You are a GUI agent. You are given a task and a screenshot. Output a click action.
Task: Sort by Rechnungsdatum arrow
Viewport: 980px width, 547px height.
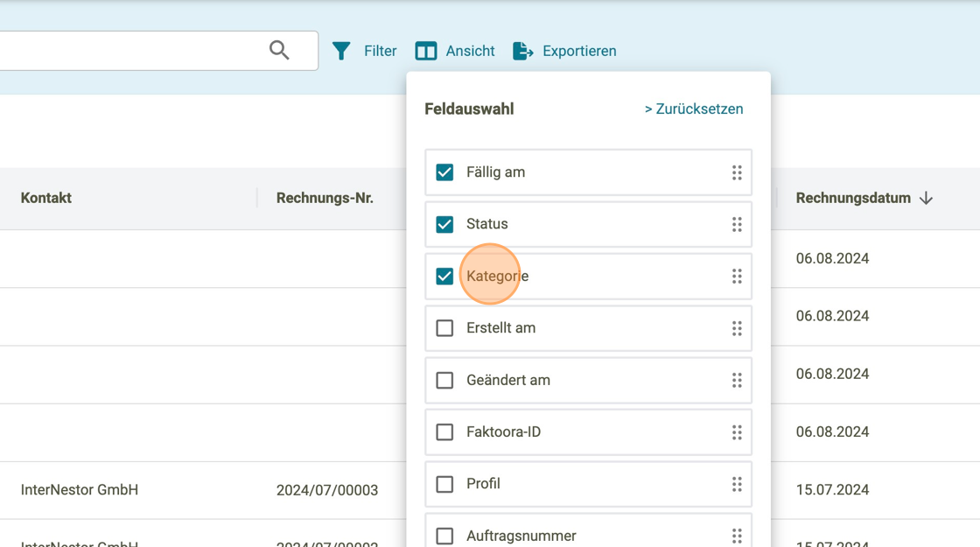pyautogui.click(x=926, y=199)
